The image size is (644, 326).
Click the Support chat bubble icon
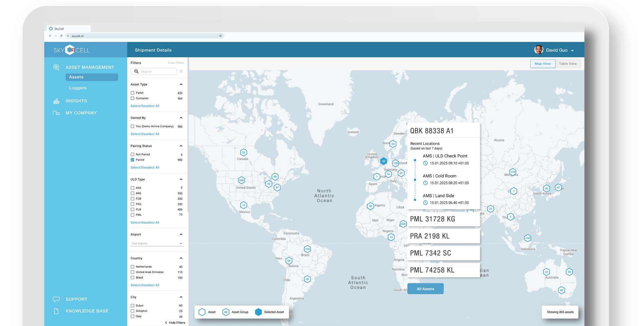tap(56, 299)
